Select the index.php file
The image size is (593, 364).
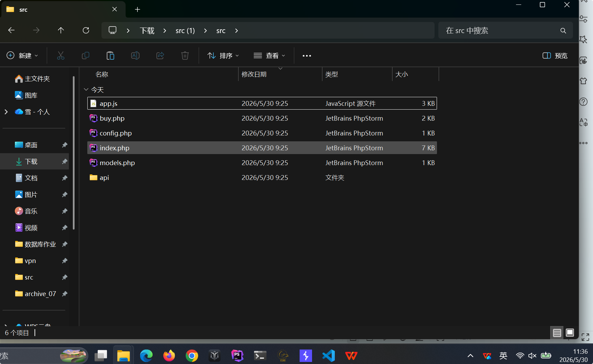(262, 148)
